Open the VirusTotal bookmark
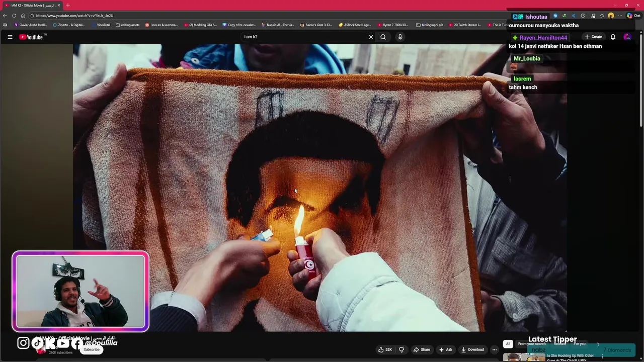Viewport: 644px width, 362px height. [x=101, y=25]
